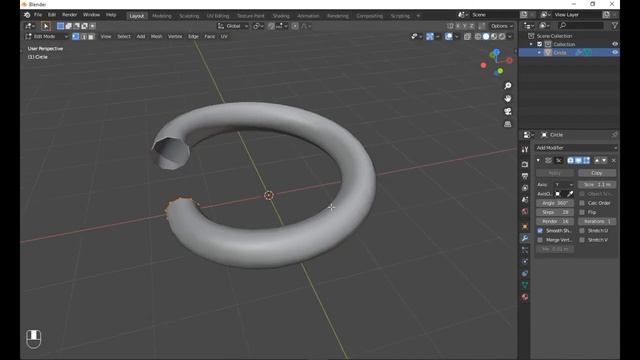This screenshot has height=360, width=640.
Task: Select the face select mode icon
Action: 91,36
